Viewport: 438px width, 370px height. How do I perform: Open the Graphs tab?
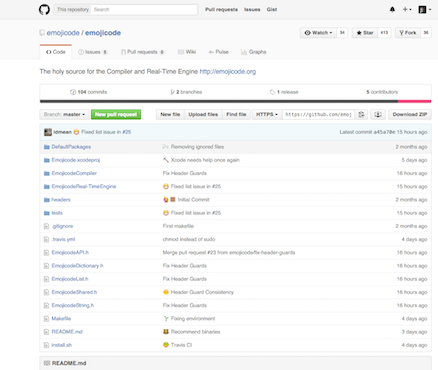click(253, 52)
